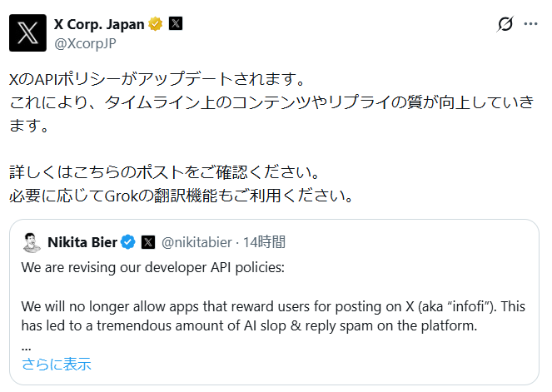
Task: Open the three-dot more options menu
Action: coord(530,24)
